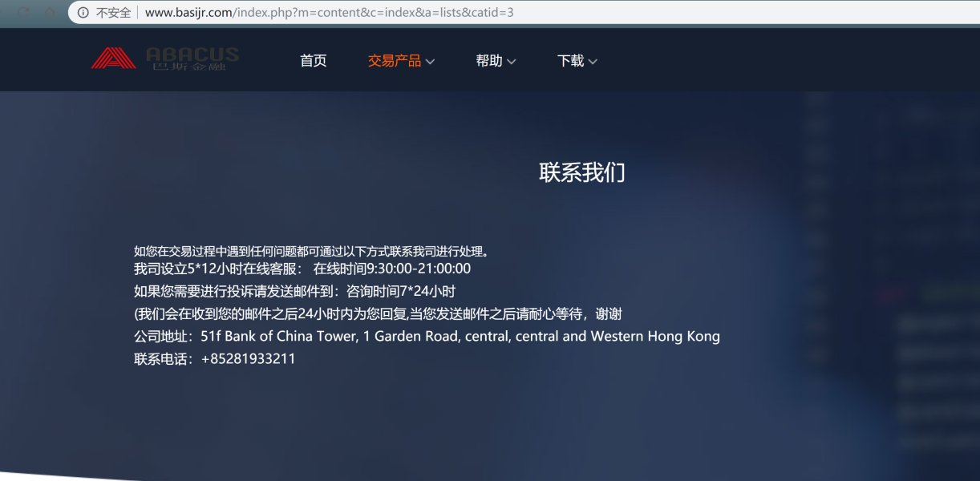
Task: Click the ABACUS 巴斯金融 logo text
Action: coord(192,59)
